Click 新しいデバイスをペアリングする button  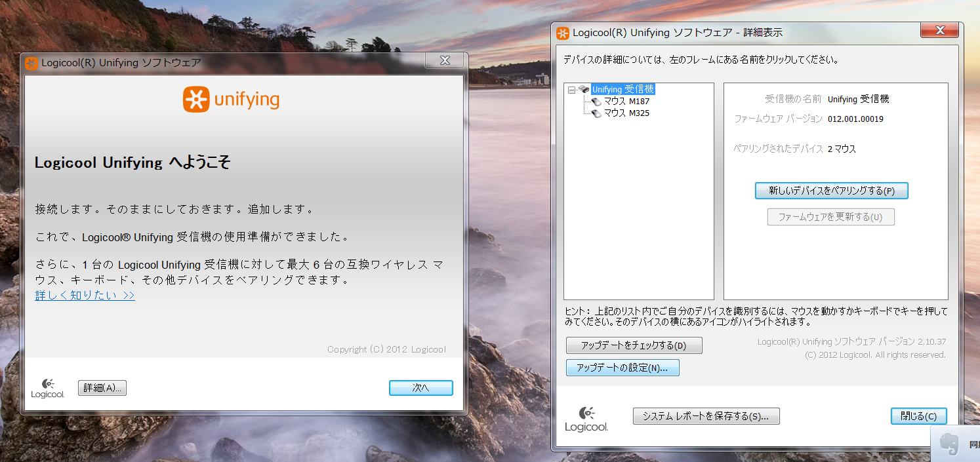click(831, 191)
